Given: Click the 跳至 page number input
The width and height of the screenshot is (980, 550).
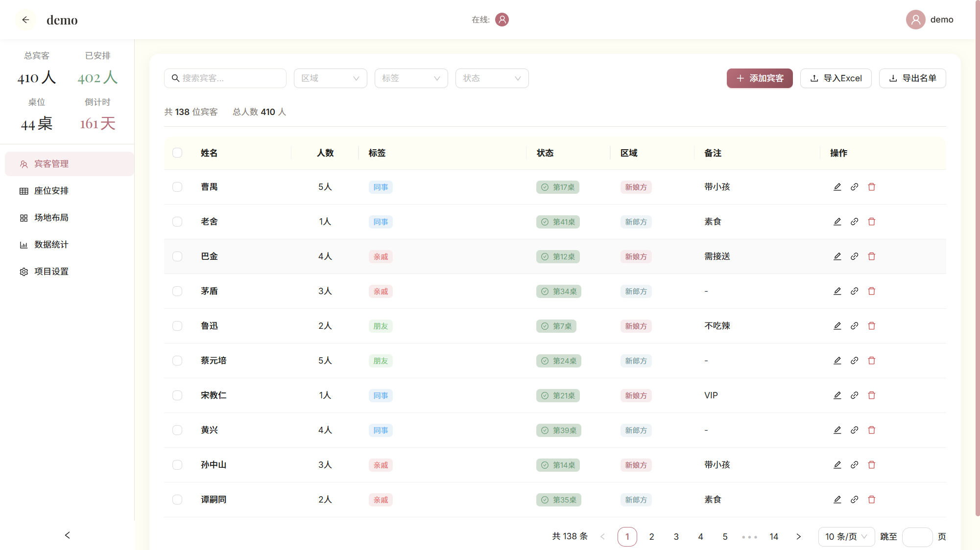Looking at the screenshot, I should [x=917, y=537].
